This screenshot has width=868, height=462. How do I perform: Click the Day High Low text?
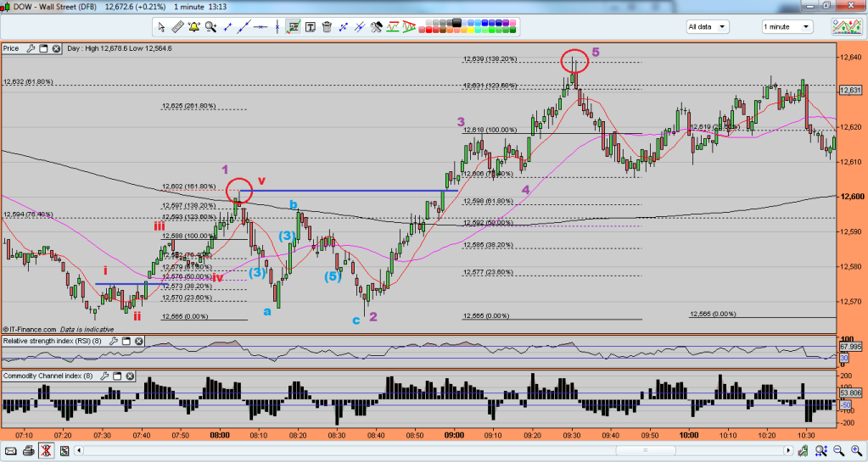(120, 48)
